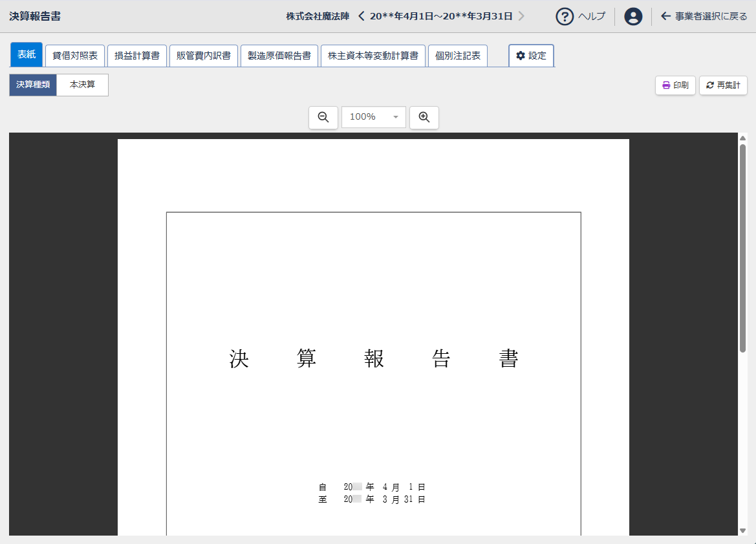Screen dimensions: 756x544
Task: Keep 表紙 view active by clicking it
Action: tap(26, 55)
